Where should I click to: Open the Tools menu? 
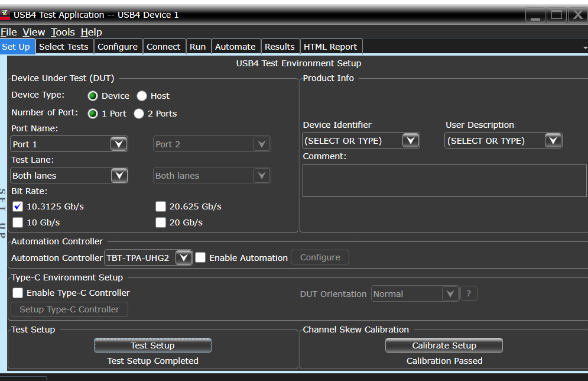(63, 32)
